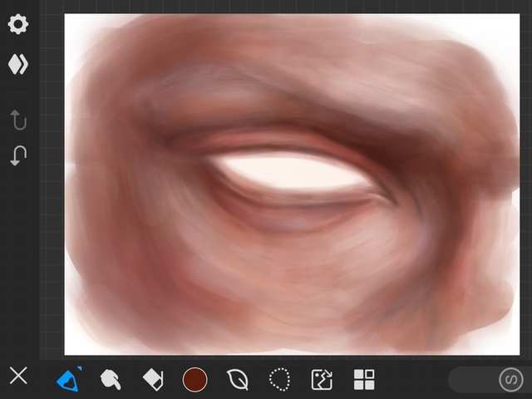Open the four-square grid menu
Viewport: 532px width, 399px height.
(x=364, y=380)
